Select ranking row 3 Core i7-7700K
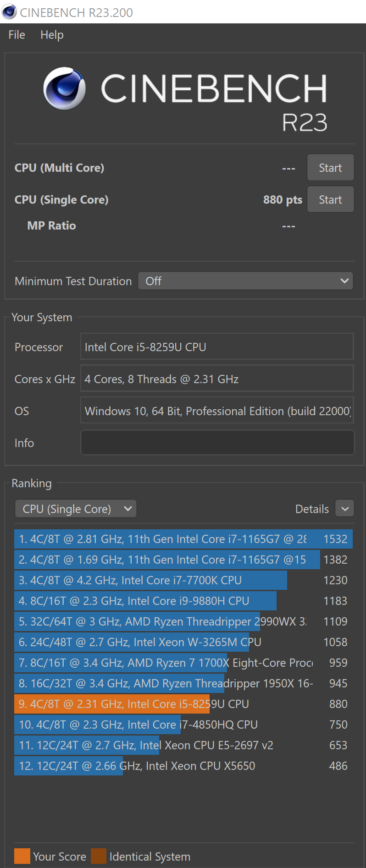Viewport: 366px width, 868px height. tap(183, 580)
